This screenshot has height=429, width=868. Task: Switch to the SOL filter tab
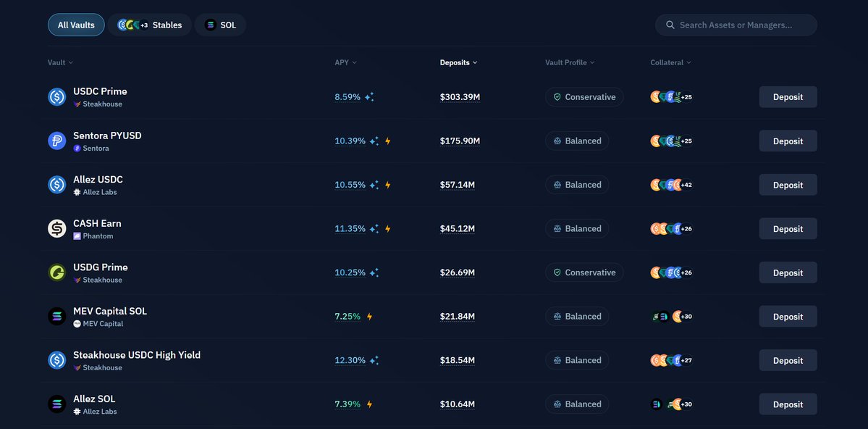pos(220,25)
